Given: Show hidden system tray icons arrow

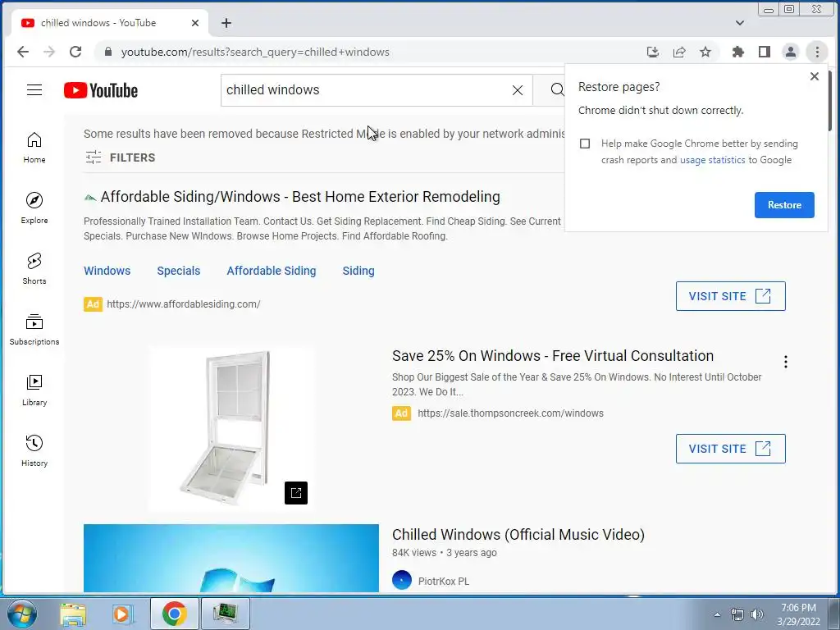Looking at the screenshot, I should click(717, 614).
